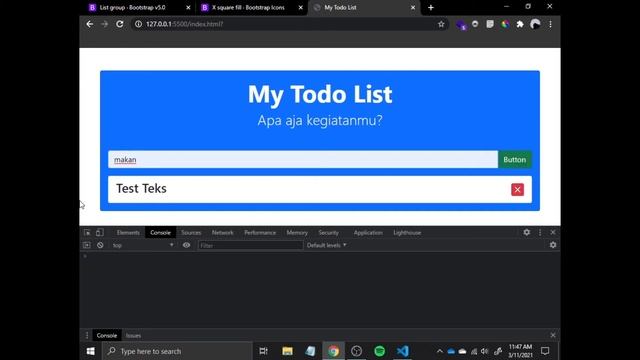
Task: Open the Network tab
Action: tap(222, 233)
